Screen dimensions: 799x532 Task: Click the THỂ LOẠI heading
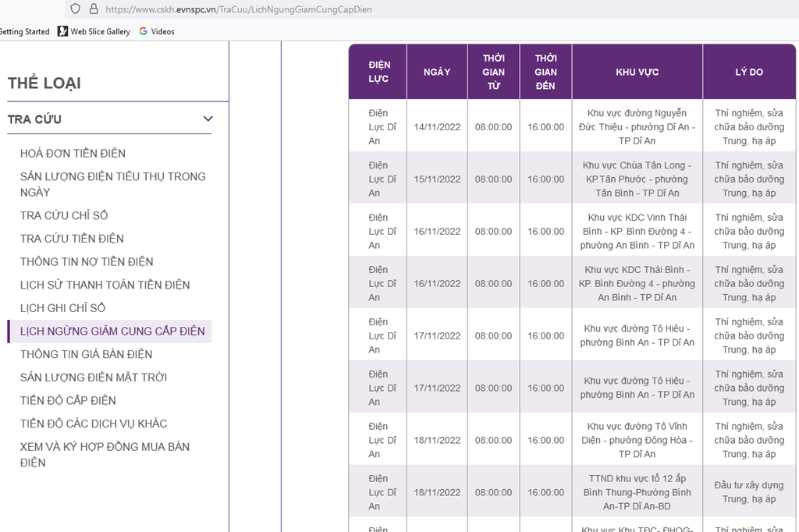(x=44, y=83)
